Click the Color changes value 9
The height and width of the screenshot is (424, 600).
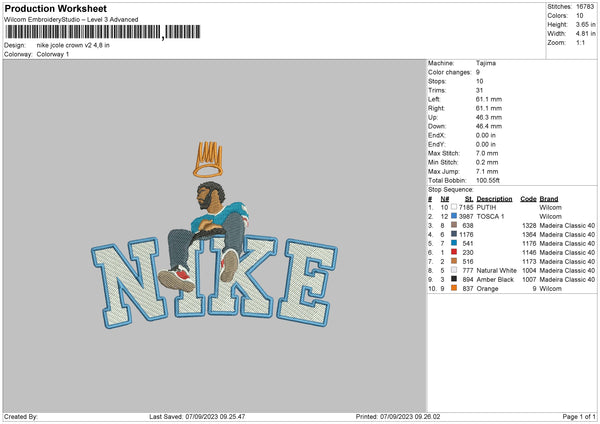coord(478,72)
